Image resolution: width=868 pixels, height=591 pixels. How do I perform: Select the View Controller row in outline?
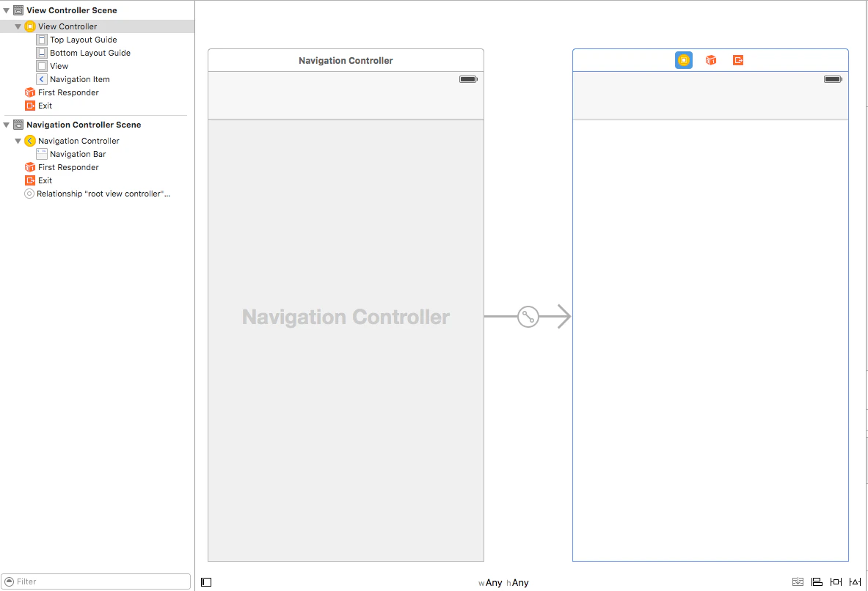point(97,26)
